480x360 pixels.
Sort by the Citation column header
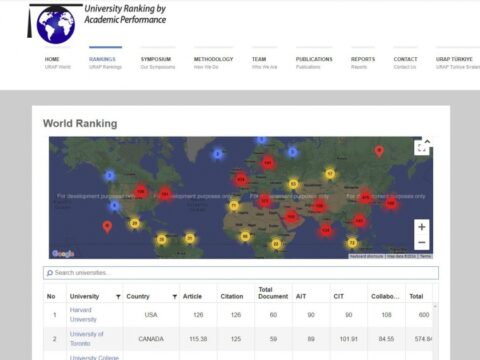click(x=232, y=296)
